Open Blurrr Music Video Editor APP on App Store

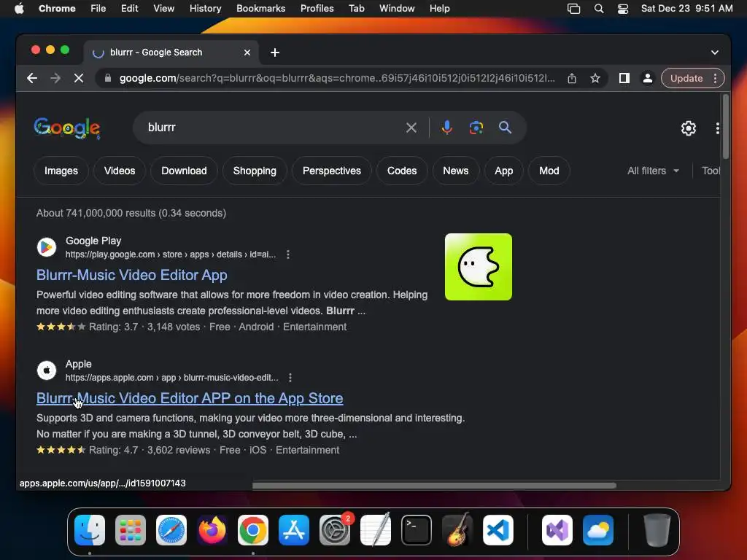[x=190, y=398]
